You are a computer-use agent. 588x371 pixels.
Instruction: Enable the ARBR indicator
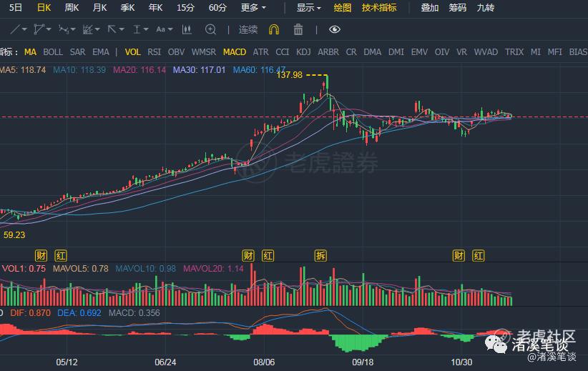(328, 52)
